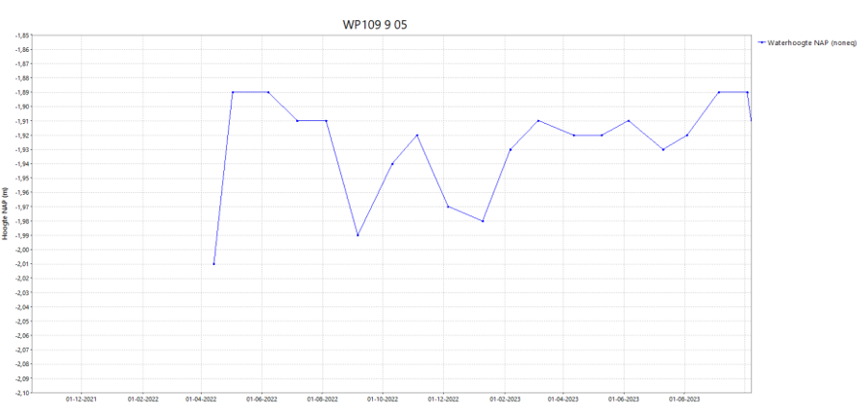Click the data point at -1,98

483,221
